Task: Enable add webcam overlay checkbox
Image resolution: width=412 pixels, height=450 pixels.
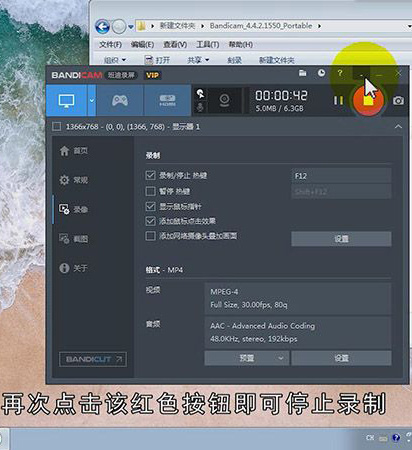Action: pyautogui.click(x=150, y=236)
